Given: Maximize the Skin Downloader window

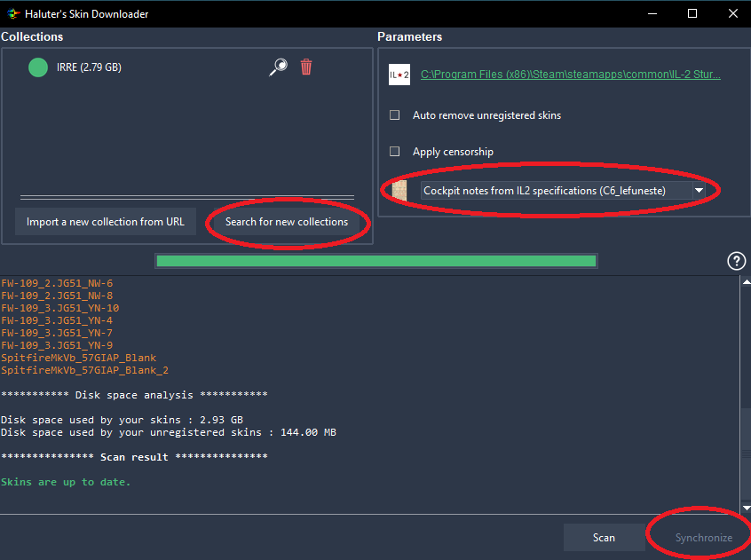Looking at the screenshot, I should click(x=692, y=13).
